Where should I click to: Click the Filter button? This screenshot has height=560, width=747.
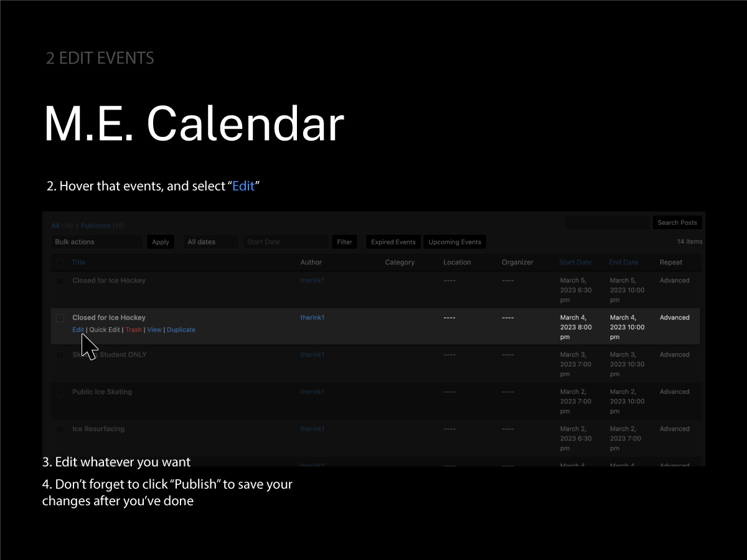pos(345,242)
